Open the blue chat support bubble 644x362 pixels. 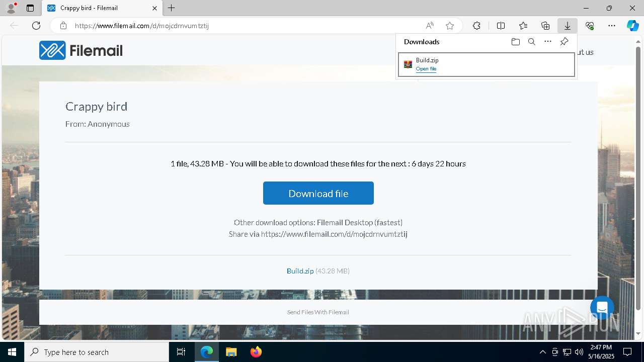point(602,308)
